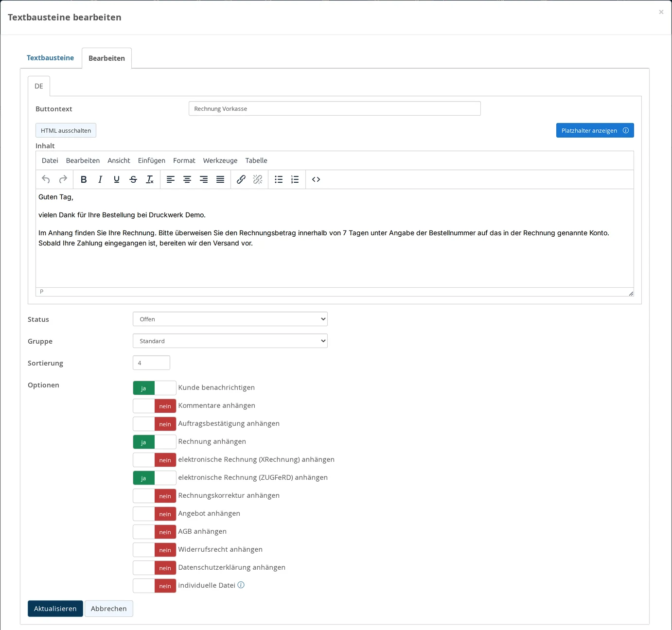Viewport: 672px width, 630px height.
Task: Toggle Datenschutzerklärung anhängen switch
Action: pyautogui.click(x=155, y=568)
